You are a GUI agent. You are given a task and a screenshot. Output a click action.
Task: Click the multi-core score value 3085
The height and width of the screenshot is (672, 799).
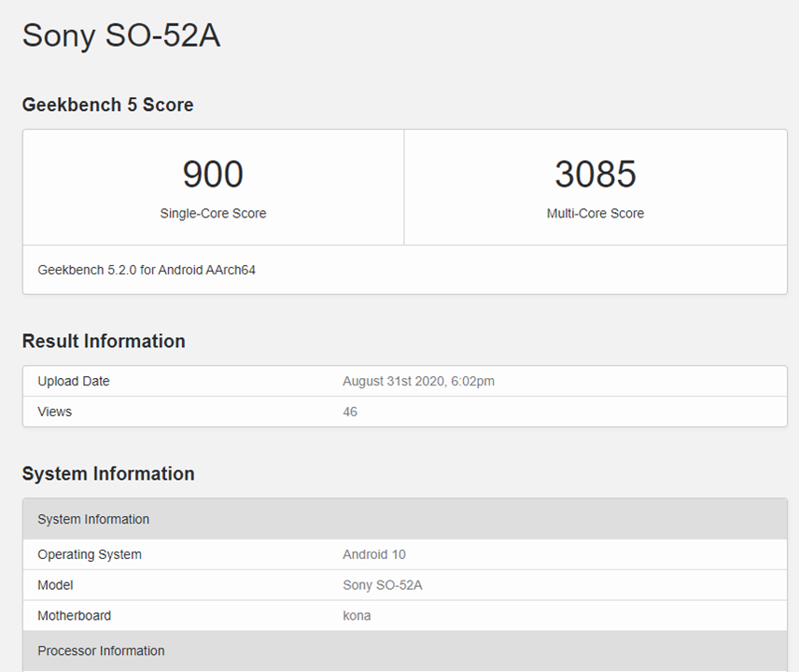tap(596, 174)
